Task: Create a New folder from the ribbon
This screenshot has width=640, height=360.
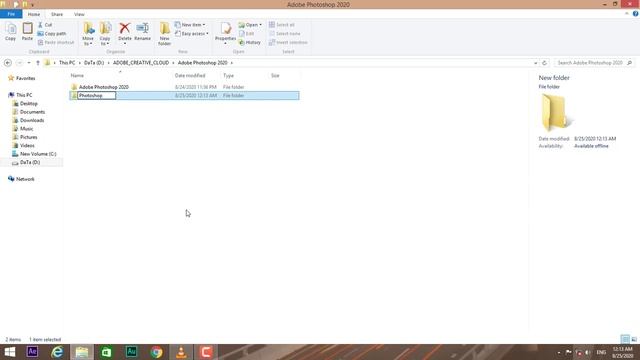Action: (164, 34)
